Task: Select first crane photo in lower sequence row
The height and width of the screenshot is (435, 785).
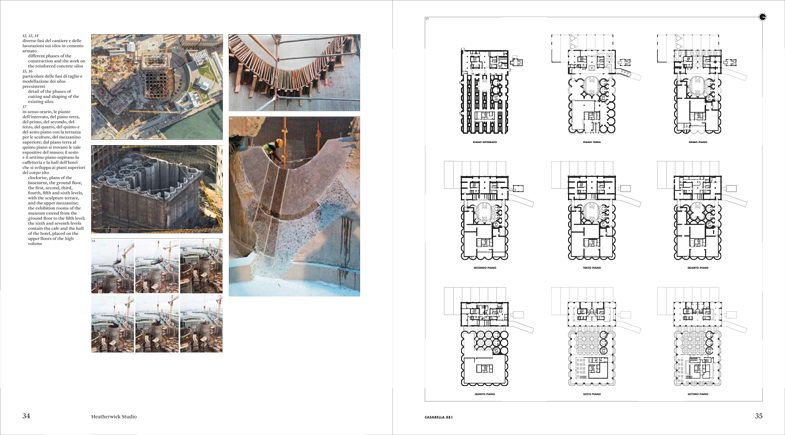Action: 113,324
